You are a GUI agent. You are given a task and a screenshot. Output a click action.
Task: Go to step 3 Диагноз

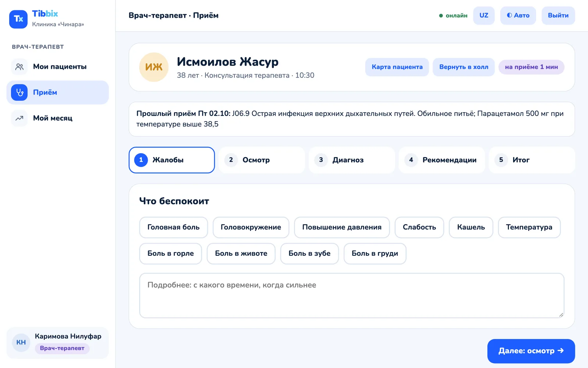(352, 160)
